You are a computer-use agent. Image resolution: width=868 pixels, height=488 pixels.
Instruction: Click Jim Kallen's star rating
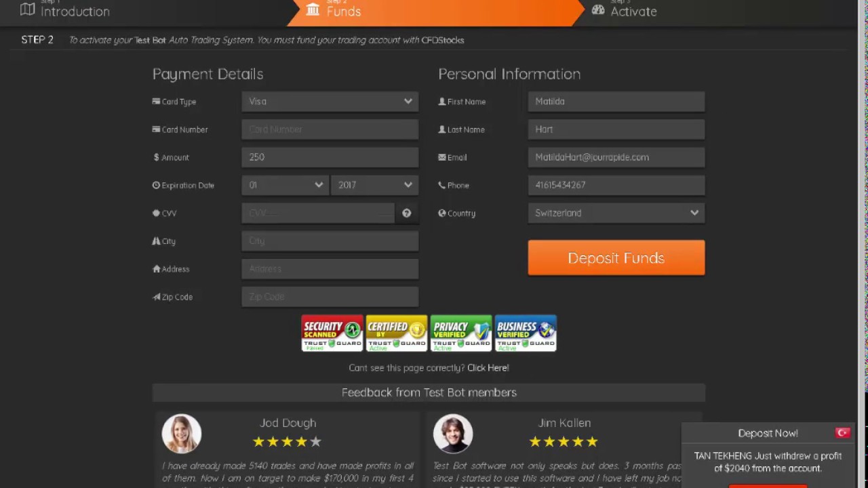[x=564, y=442]
